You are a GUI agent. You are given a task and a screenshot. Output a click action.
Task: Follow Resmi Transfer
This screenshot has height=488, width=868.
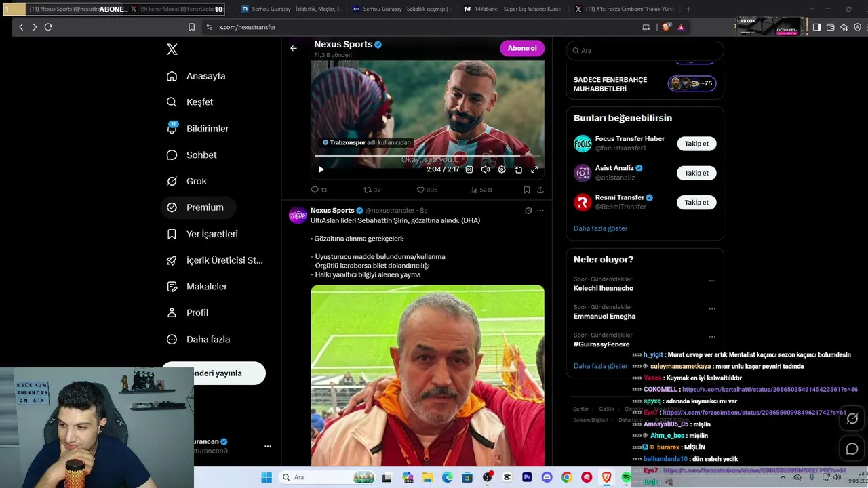point(696,202)
